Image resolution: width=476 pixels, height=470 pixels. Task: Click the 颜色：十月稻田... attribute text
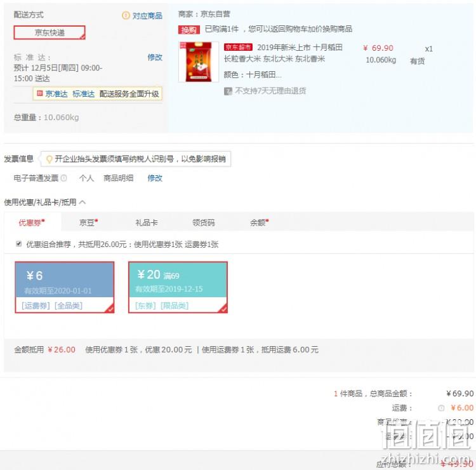pyautogui.click(x=253, y=75)
